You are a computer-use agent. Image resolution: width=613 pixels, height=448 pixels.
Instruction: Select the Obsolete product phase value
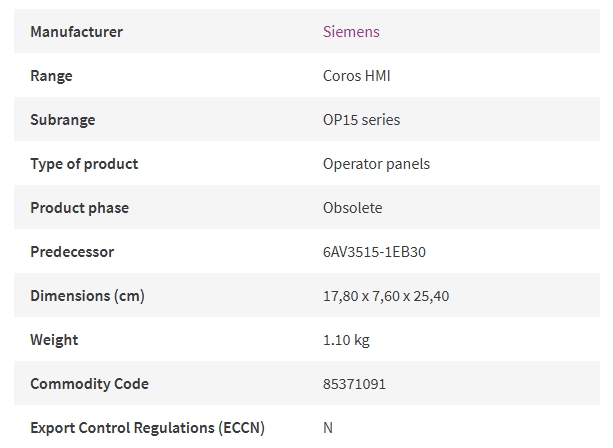[x=352, y=208]
